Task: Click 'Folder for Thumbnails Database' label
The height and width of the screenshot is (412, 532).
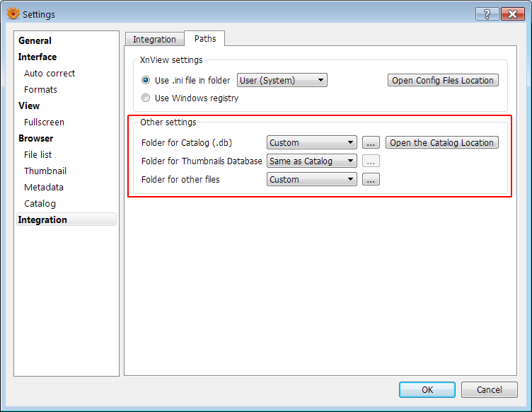Action: (202, 161)
